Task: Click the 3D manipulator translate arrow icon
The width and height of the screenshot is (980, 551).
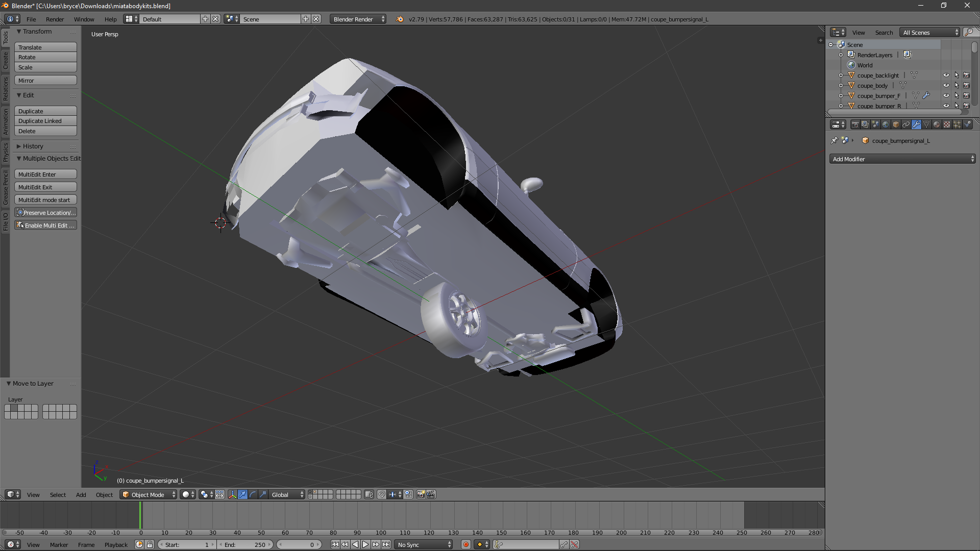Action: tap(242, 494)
